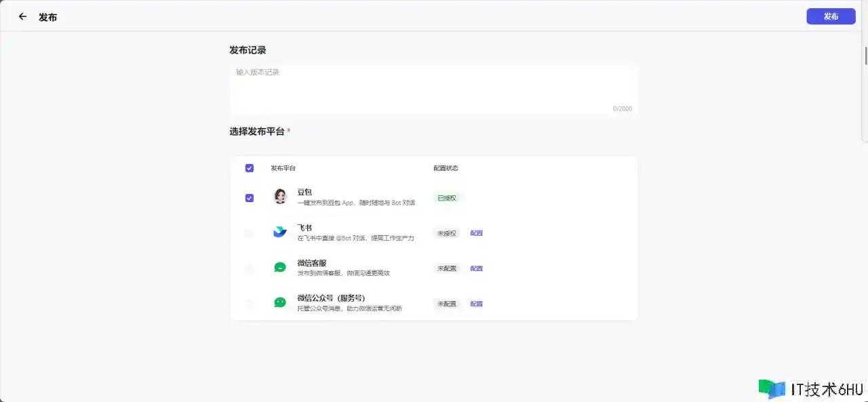This screenshot has height=402, width=868.
Task: Click the 微信公众号 (服务号) green icon
Action: coord(280,303)
